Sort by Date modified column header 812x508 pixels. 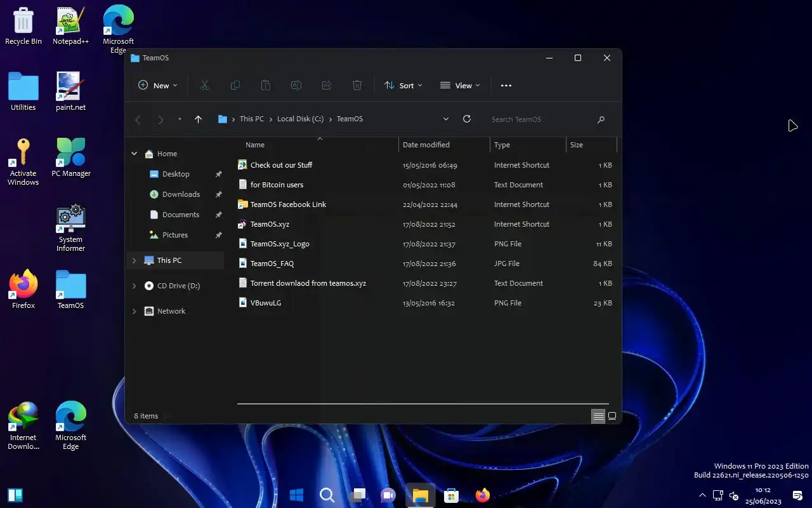coord(444,145)
